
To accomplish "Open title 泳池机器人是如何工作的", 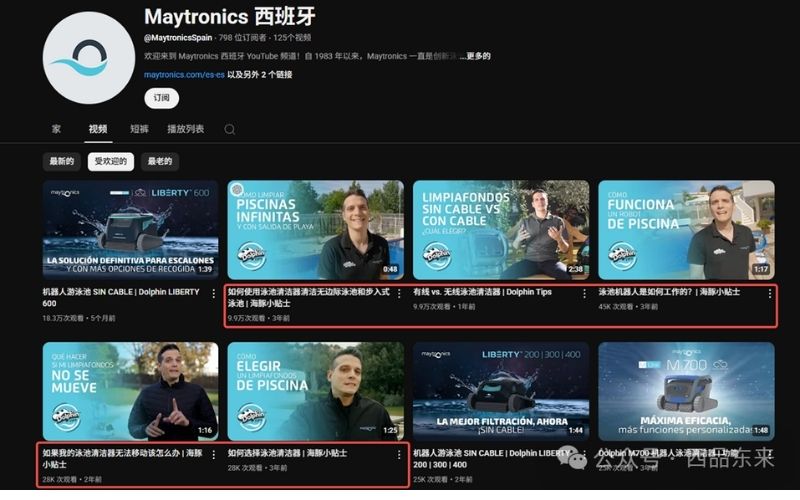I will [x=669, y=292].
